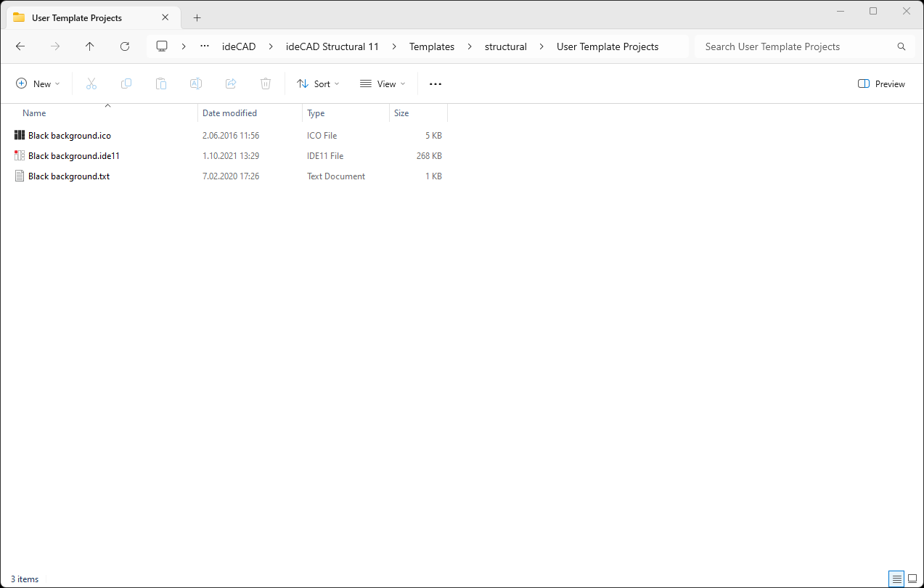Open the New dropdown menu
The width and height of the screenshot is (924, 588).
(38, 84)
